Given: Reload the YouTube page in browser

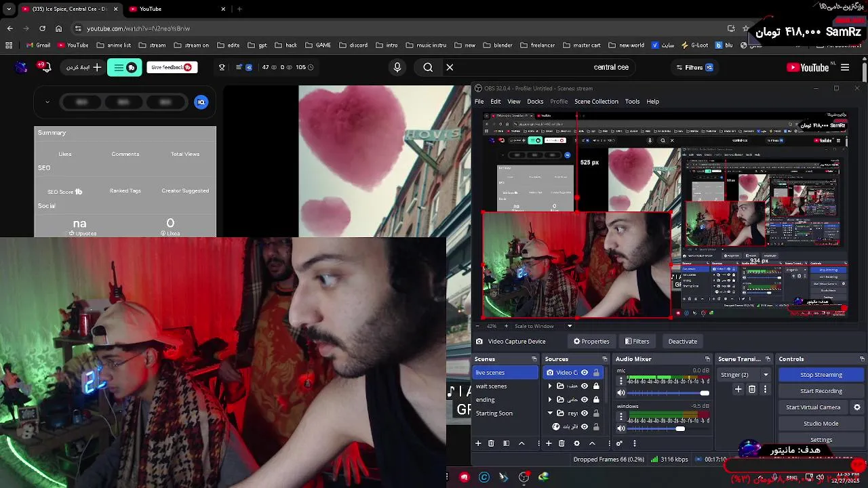Looking at the screenshot, I should point(42,28).
